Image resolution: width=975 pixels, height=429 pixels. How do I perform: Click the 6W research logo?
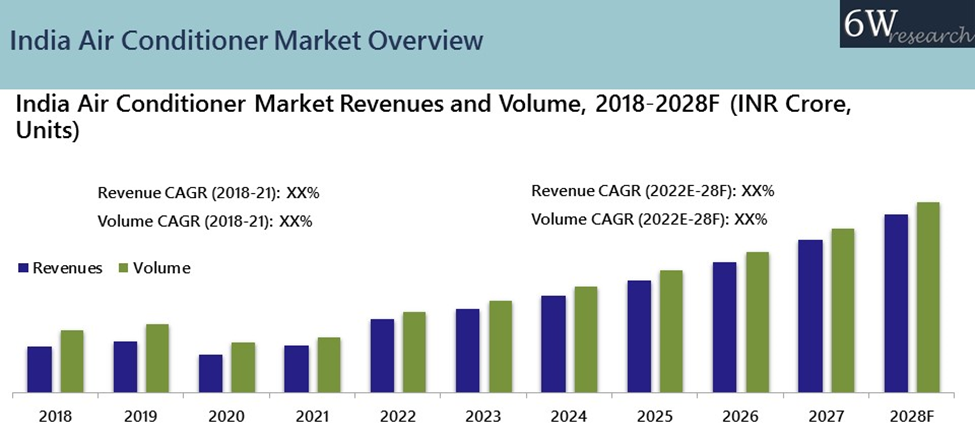coord(905,24)
